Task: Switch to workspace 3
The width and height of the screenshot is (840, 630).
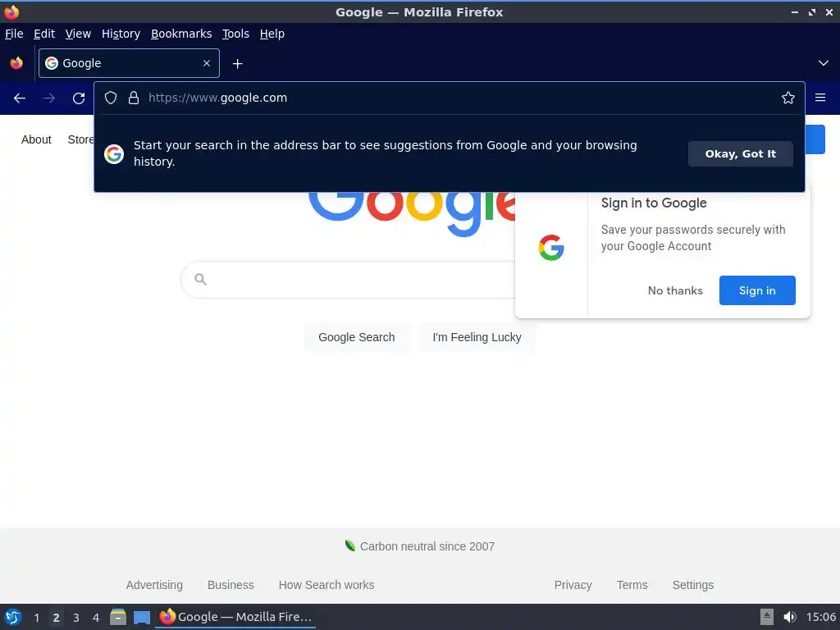Action: point(76,618)
